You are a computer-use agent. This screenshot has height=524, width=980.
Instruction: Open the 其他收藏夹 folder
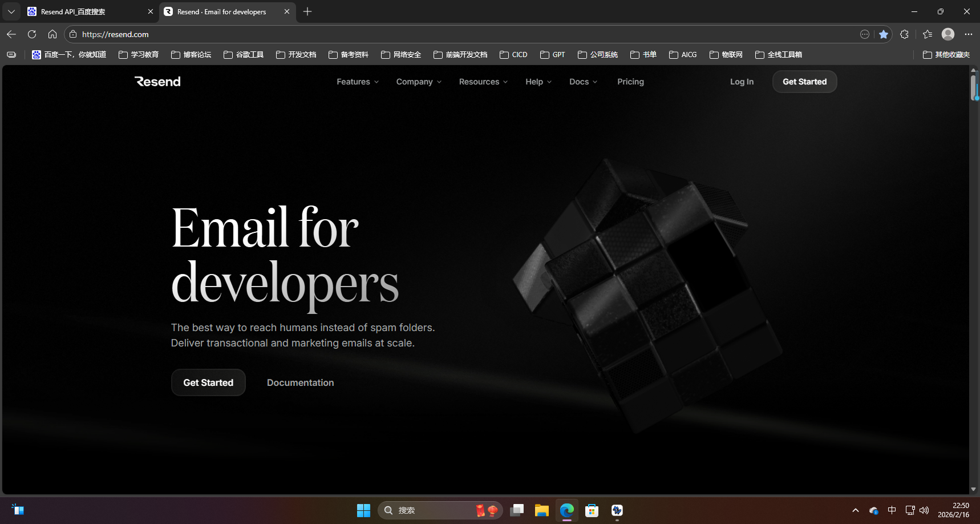[946, 55]
